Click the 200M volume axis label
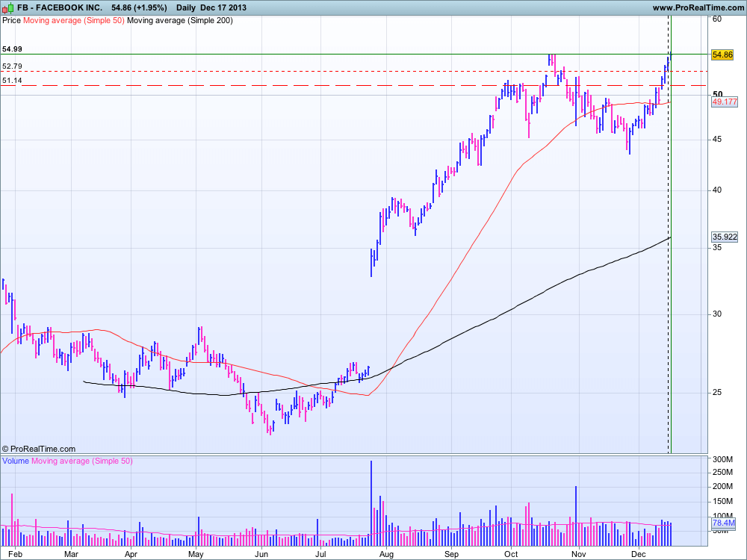The height and width of the screenshot is (560, 747). (722, 486)
